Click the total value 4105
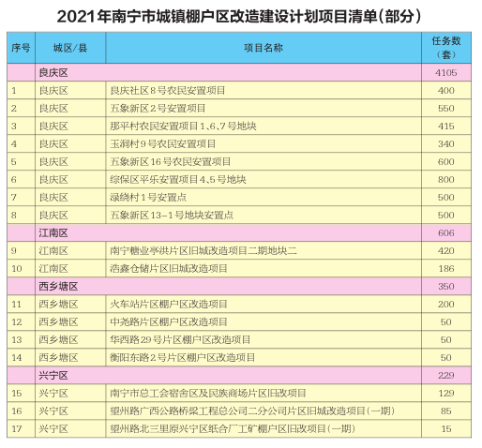This screenshot has width=482, height=448. pos(446,72)
